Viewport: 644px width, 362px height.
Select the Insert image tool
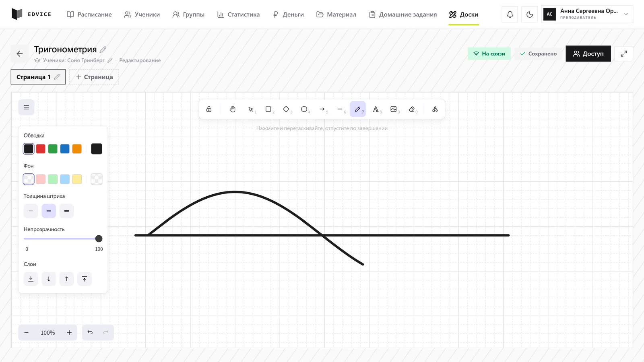pos(394,109)
